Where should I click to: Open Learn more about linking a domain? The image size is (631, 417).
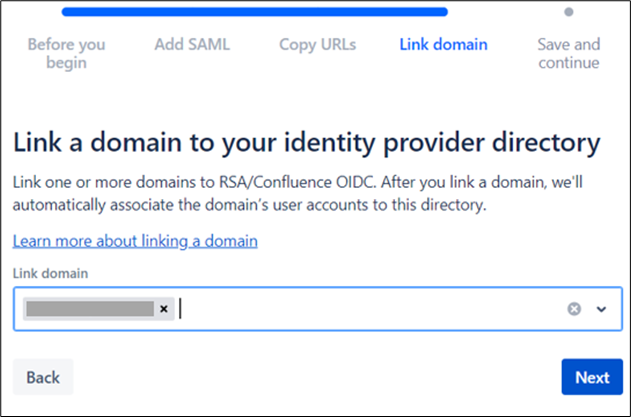[x=135, y=241]
